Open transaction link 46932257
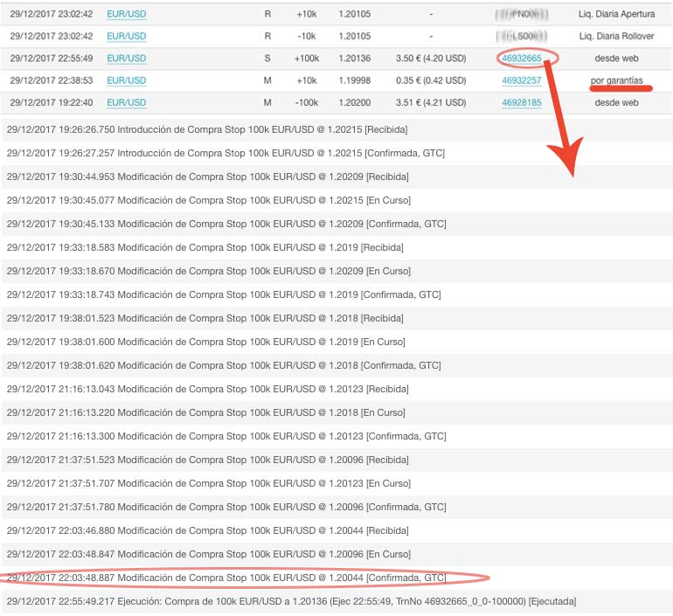Viewport: 673px width, 616px height. (x=521, y=80)
